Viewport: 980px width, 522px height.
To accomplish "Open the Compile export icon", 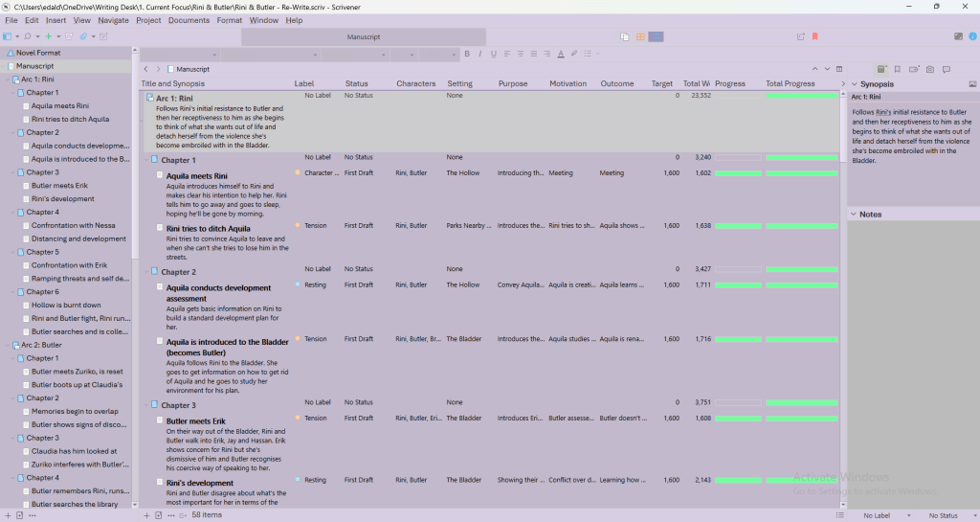I will pyautogui.click(x=800, y=36).
